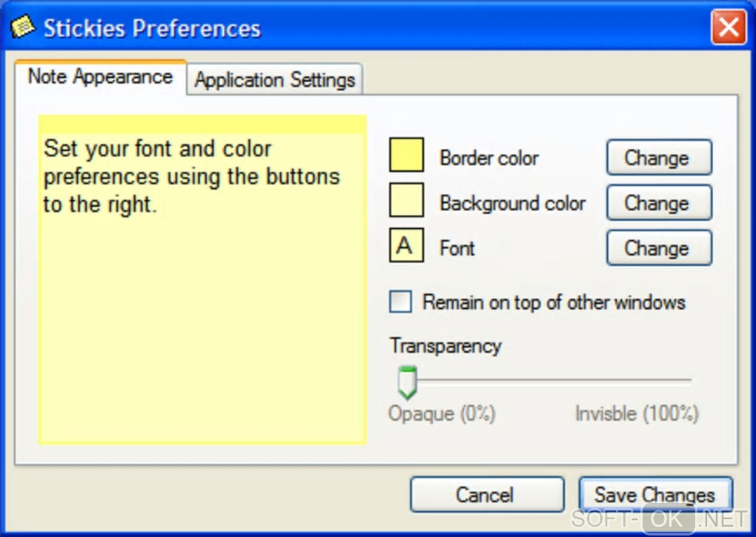Click the Transparency slider thumb
The width and height of the screenshot is (756, 537).
point(407,382)
